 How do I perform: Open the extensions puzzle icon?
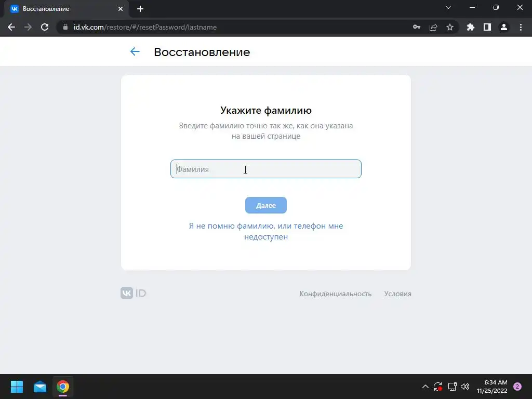pos(471,27)
